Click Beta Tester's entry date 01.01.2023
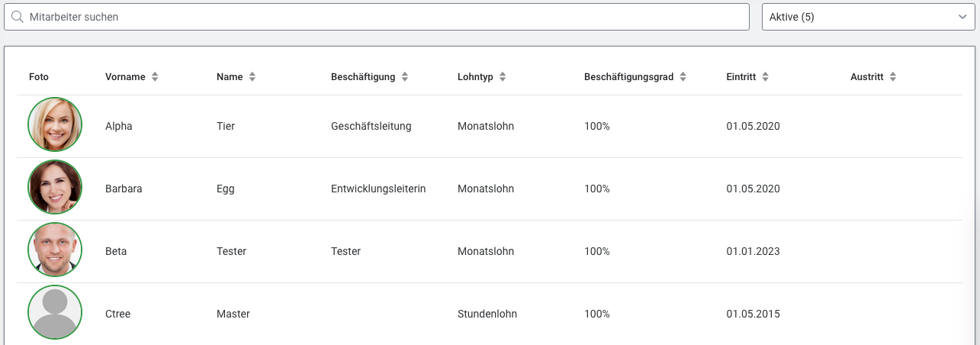980x345 pixels. click(753, 251)
